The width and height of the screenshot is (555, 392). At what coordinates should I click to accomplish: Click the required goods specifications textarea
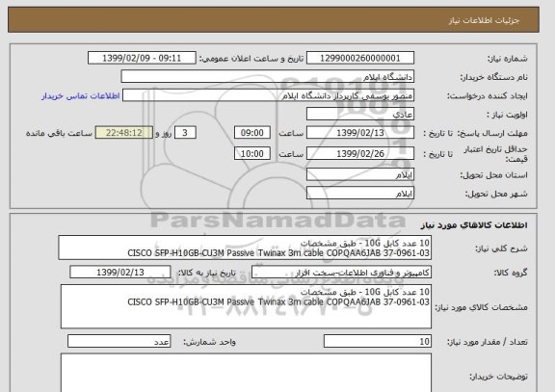click(246, 306)
